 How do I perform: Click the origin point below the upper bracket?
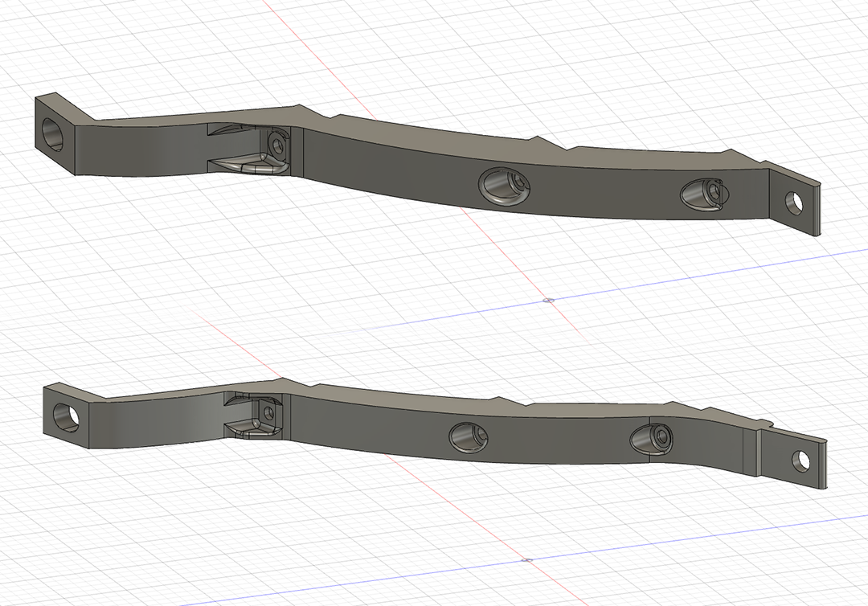549,301
